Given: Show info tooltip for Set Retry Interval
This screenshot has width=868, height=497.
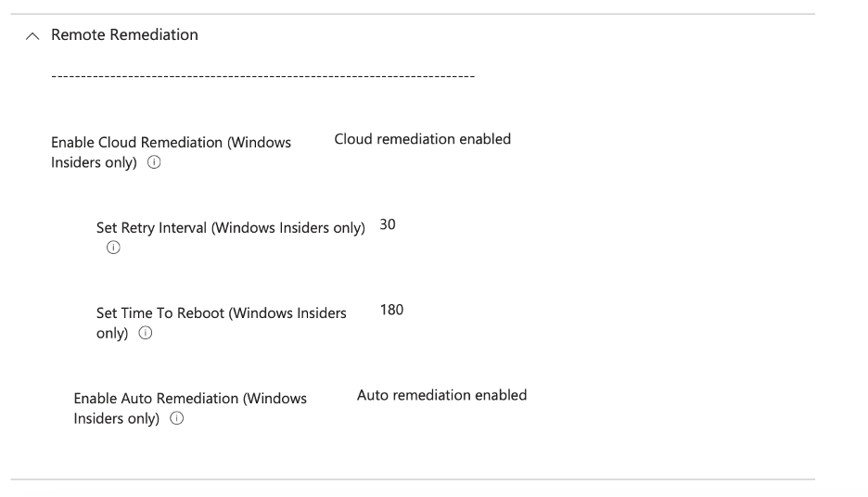Looking at the screenshot, I should [113, 248].
